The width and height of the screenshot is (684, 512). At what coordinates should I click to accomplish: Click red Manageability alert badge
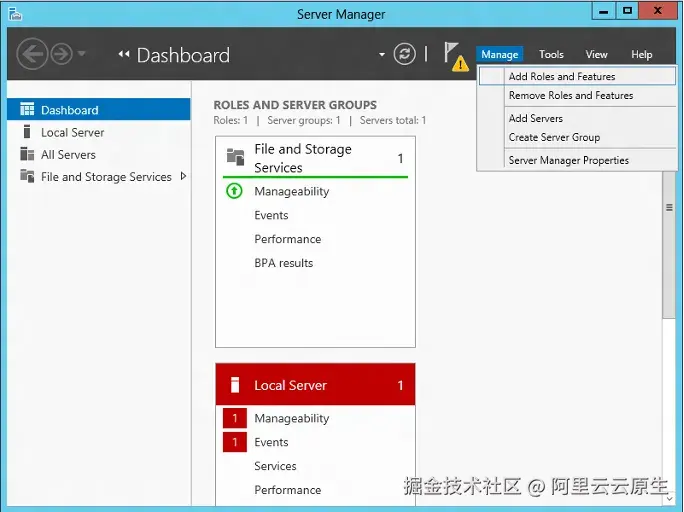pyautogui.click(x=235, y=418)
